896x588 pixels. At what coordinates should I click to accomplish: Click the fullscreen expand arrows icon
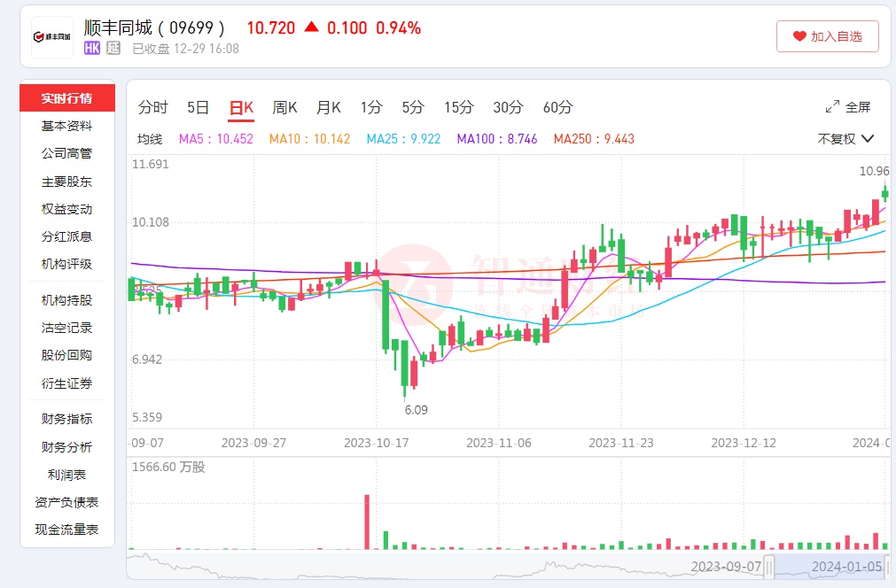tap(832, 107)
